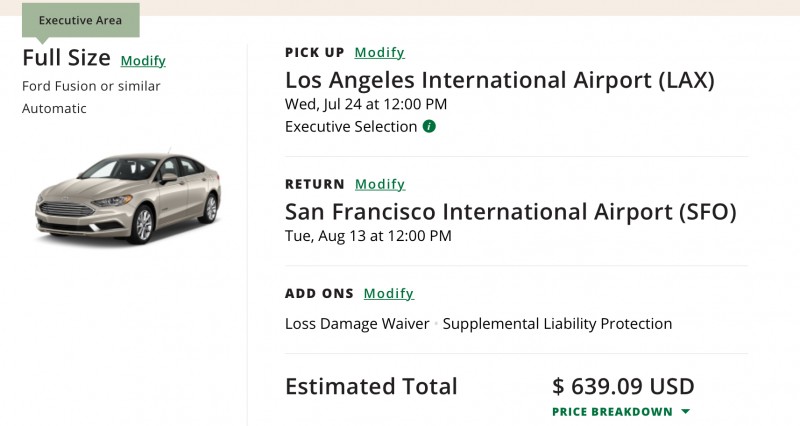Viewport: 800px width, 426px height.
Task: Click the Ford Fusion car image
Action: [128, 197]
